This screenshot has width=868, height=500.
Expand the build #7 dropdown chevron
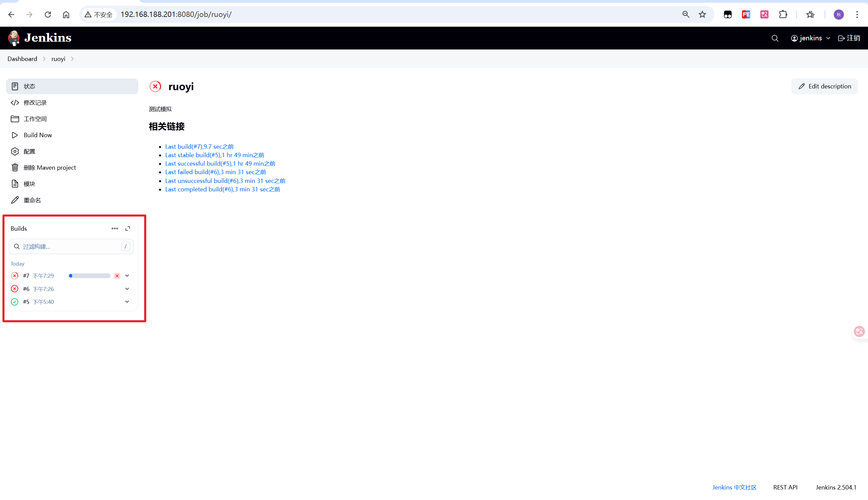tap(127, 276)
